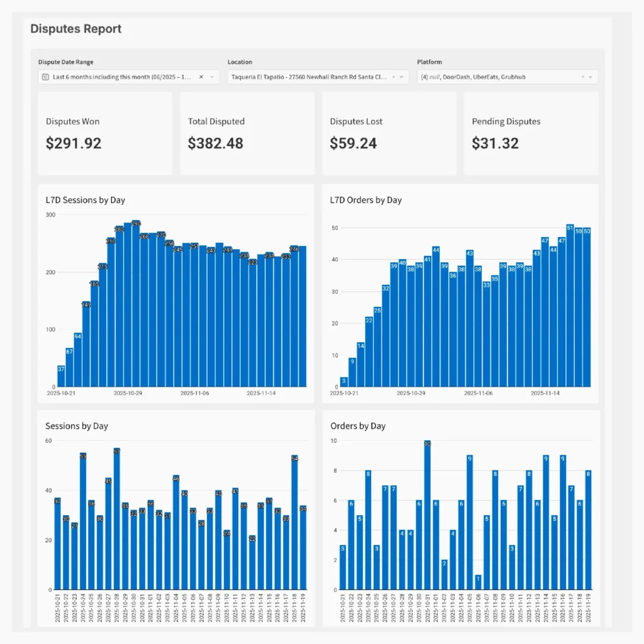Image resolution: width=644 pixels, height=644 pixels.
Task: Click the Disputes Won metric card
Action: click(x=105, y=133)
